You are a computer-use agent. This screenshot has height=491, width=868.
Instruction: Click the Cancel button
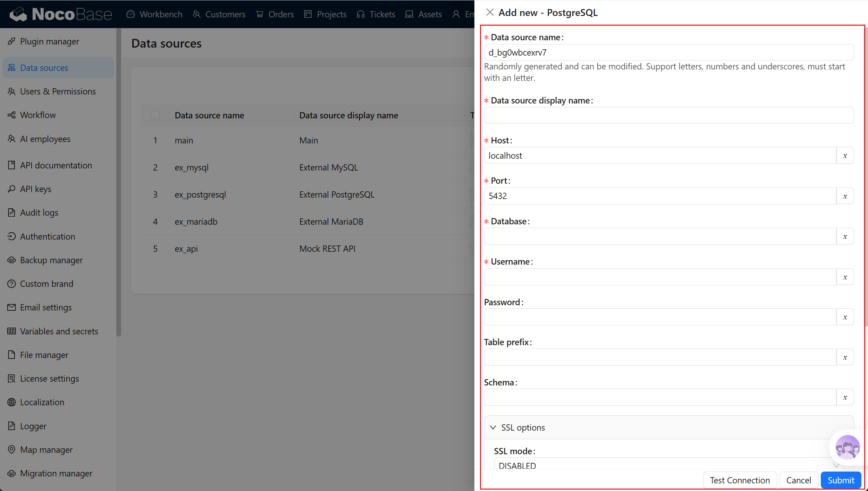tap(798, 480)
